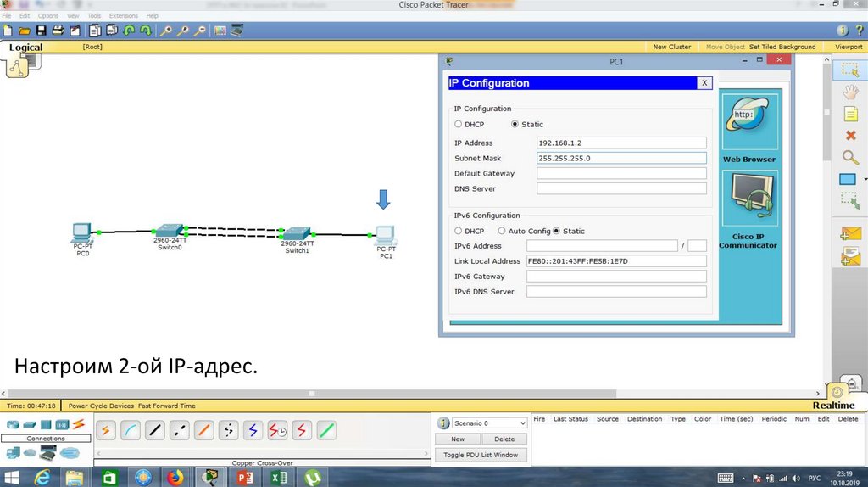Open the Extensions menu
The width and height of the screenshot is (868, 487).
coord(124,16)
